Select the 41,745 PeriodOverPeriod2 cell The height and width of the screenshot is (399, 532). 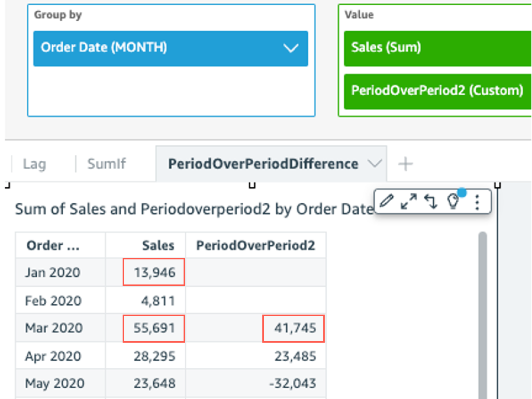click(294, 328)
